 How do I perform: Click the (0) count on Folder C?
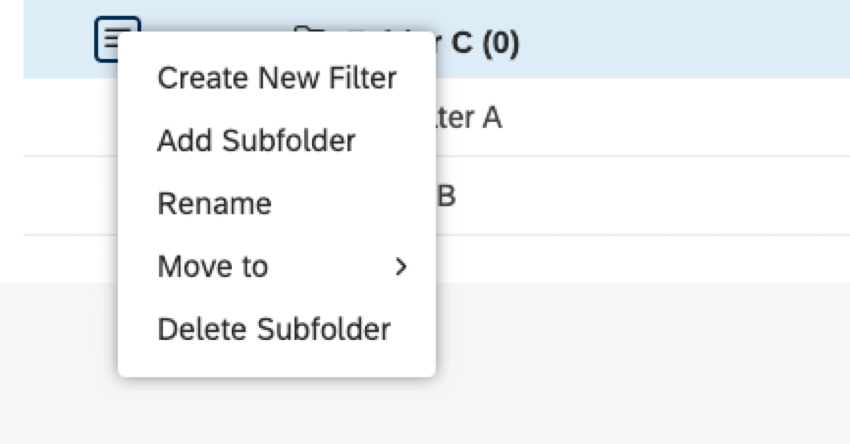499,44
